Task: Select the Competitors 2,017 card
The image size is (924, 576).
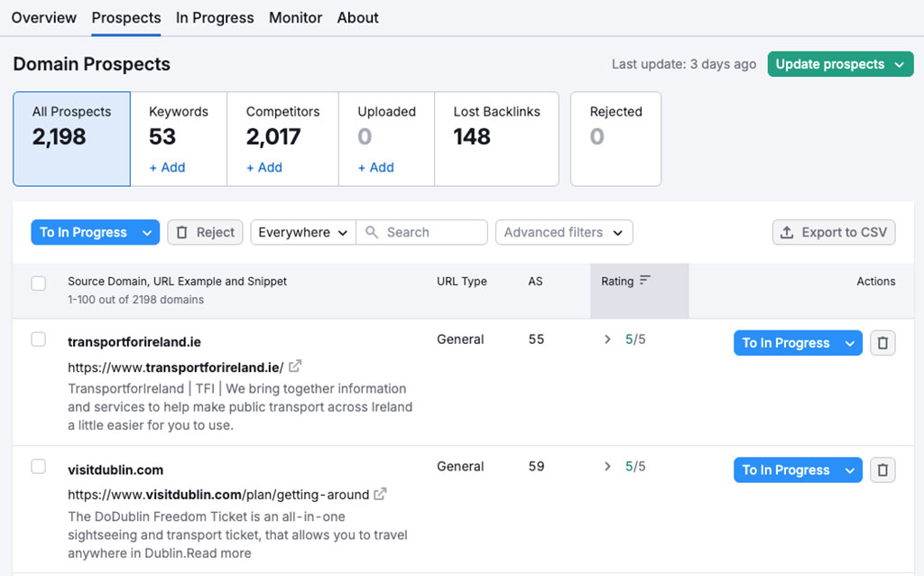Action: 282,138
